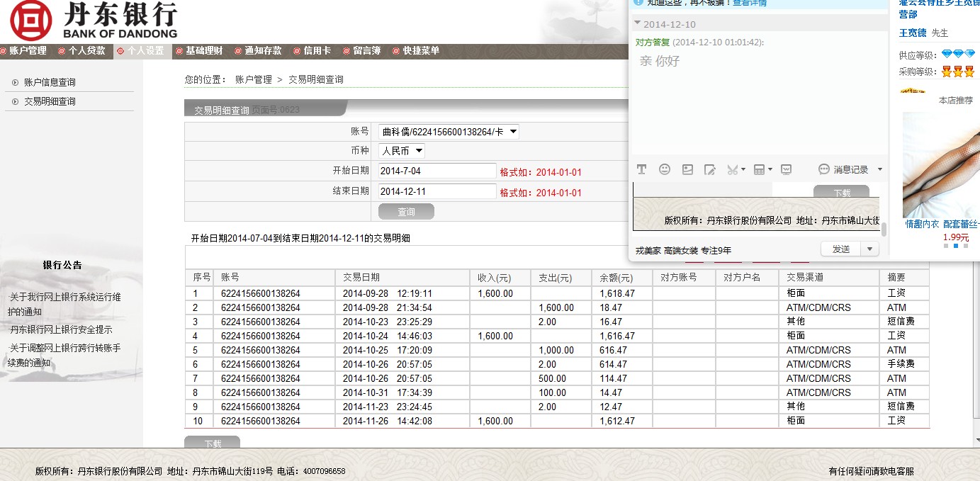
Task: Open 消息记录 message history
Action: (x=844, y=169)
